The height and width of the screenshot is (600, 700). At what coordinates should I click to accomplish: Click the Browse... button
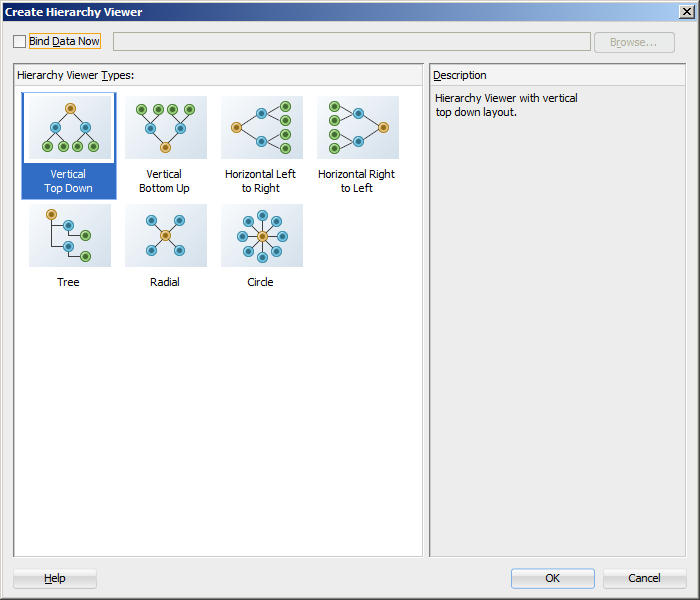[x=634, y=42]
